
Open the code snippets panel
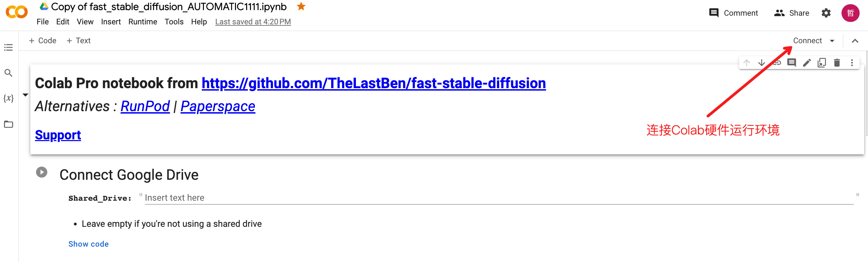(8, 98)
